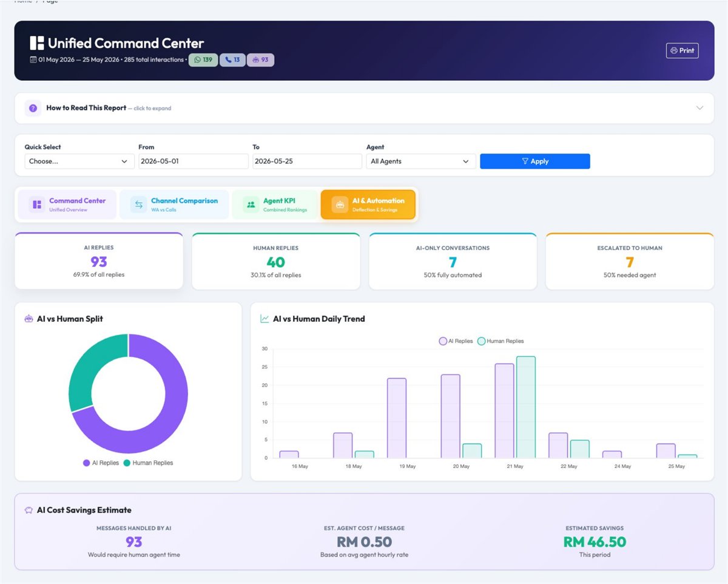
Task: Click the Print button
Action: pos(682,50)
